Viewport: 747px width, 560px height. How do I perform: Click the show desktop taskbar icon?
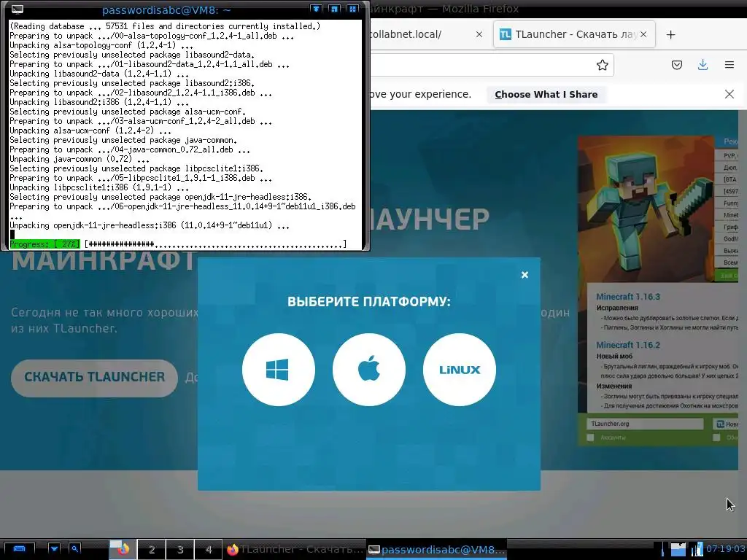[19, 550]
